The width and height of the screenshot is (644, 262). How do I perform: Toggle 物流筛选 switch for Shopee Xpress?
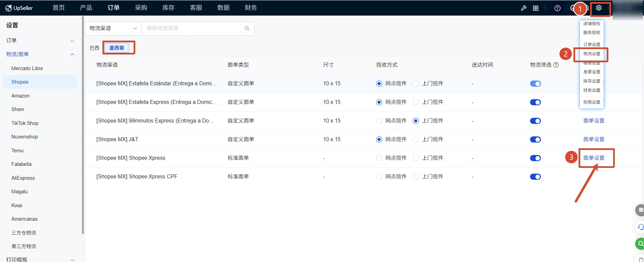coord(535,158)
